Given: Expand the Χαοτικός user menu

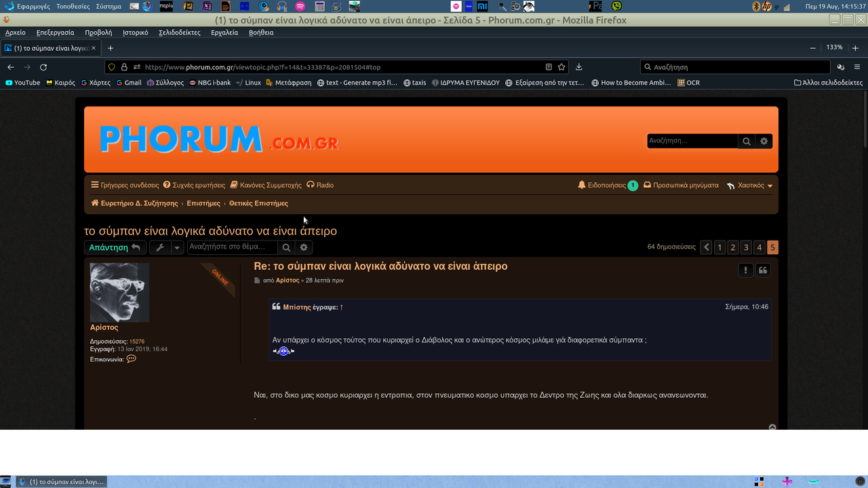Looking at the screenshot, I should point(750,186).
